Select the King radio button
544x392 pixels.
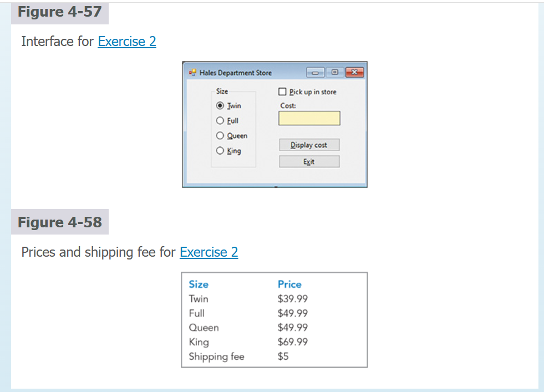point(220,150)
